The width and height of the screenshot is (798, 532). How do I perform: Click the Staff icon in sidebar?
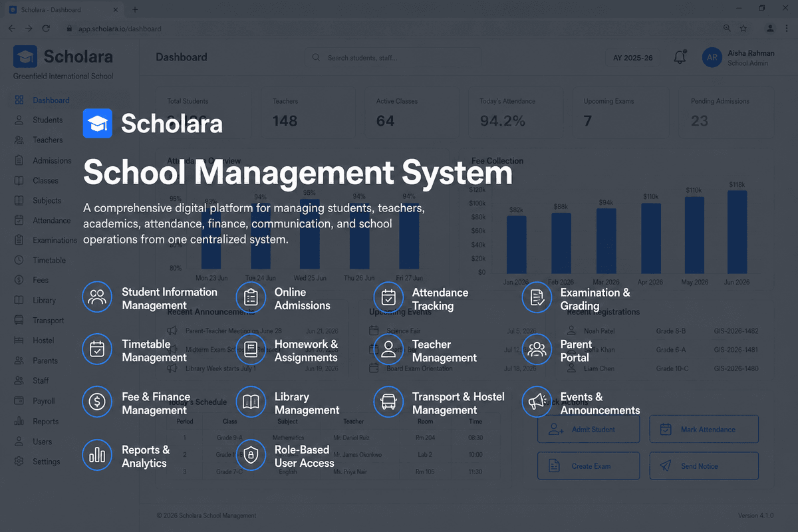coord(19,380)
